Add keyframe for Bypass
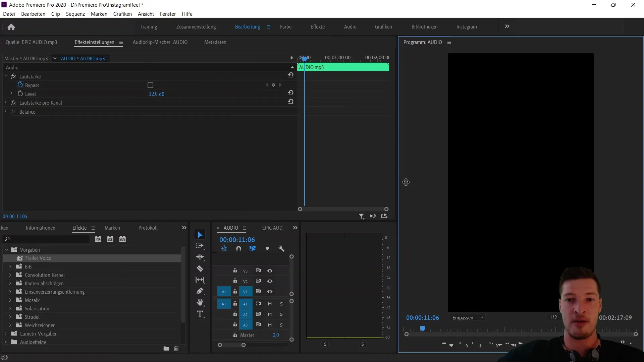This screenshot has width=644, height=362. click(x=273, y=85)
